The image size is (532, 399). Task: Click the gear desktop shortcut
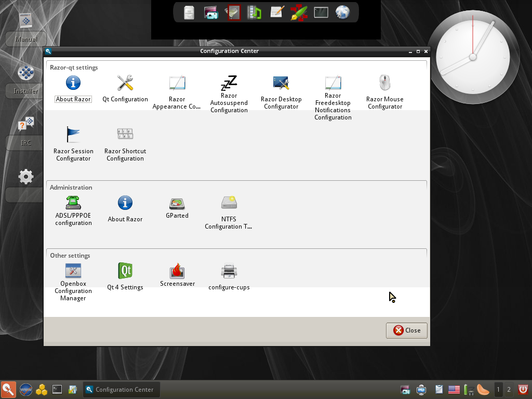[x=26, y=177]
